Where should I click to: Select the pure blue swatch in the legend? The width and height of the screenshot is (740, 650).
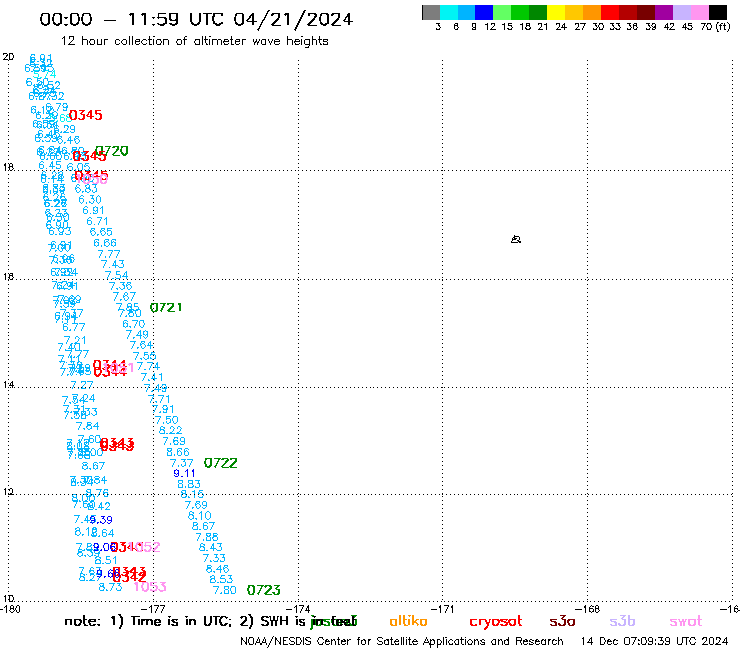pyautogui.click(x=484, y=13)
